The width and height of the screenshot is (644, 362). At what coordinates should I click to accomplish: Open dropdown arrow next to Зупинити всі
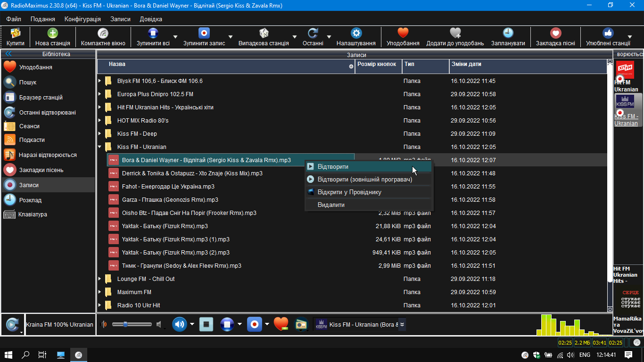coord(175,36)
